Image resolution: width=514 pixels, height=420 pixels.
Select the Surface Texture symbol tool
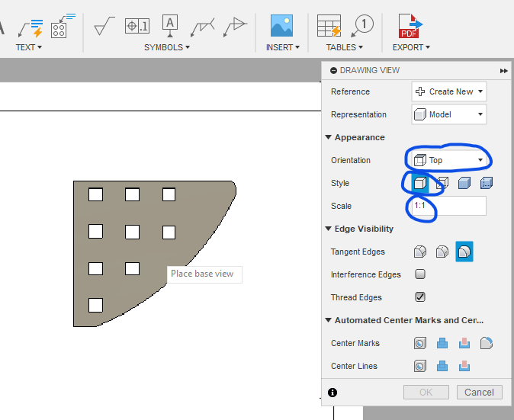coord(104,26)
